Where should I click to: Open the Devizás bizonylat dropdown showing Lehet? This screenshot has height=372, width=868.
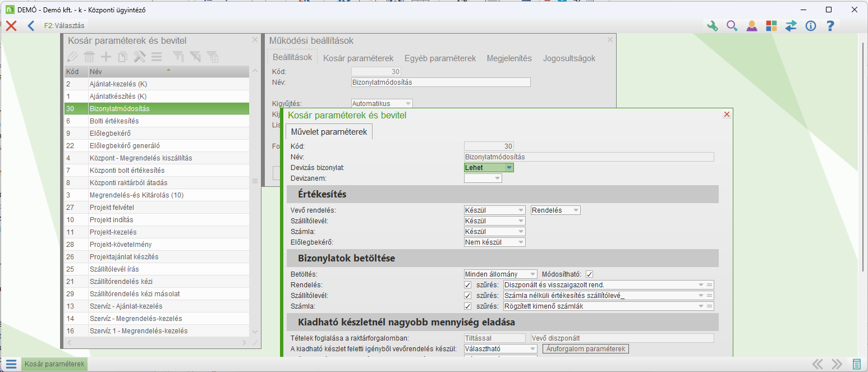coord(489,167)
